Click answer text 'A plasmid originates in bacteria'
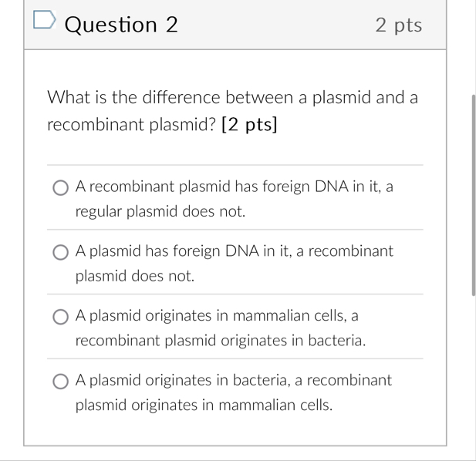The width and height of the screenshot is (476, 461). (182, 380)
